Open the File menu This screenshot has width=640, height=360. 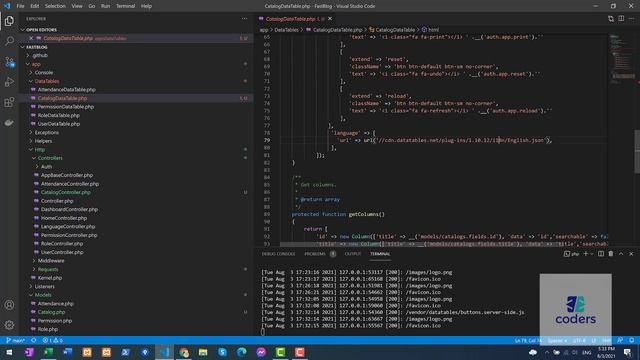20,6
